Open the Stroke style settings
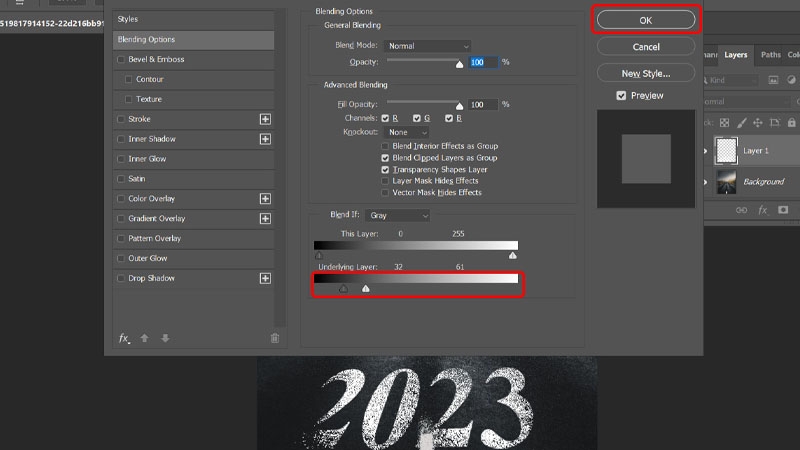This screenshot has height=450, width=800. 139,119
